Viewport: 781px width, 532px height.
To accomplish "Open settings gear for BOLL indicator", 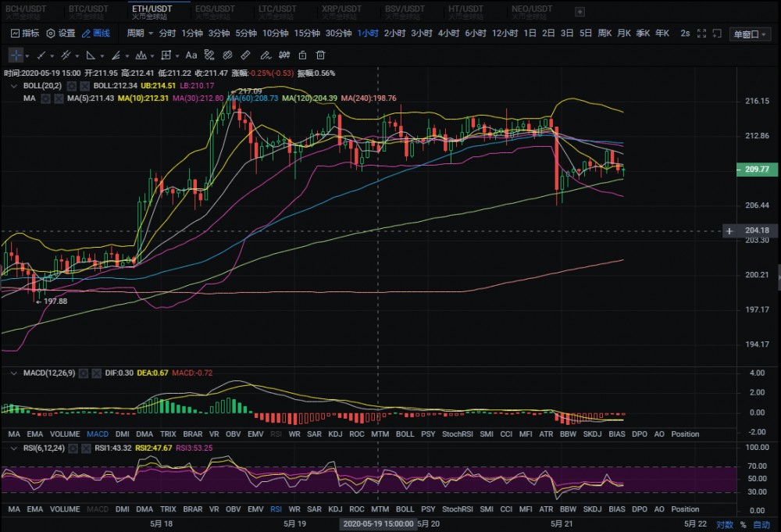I will pos(71,85).
